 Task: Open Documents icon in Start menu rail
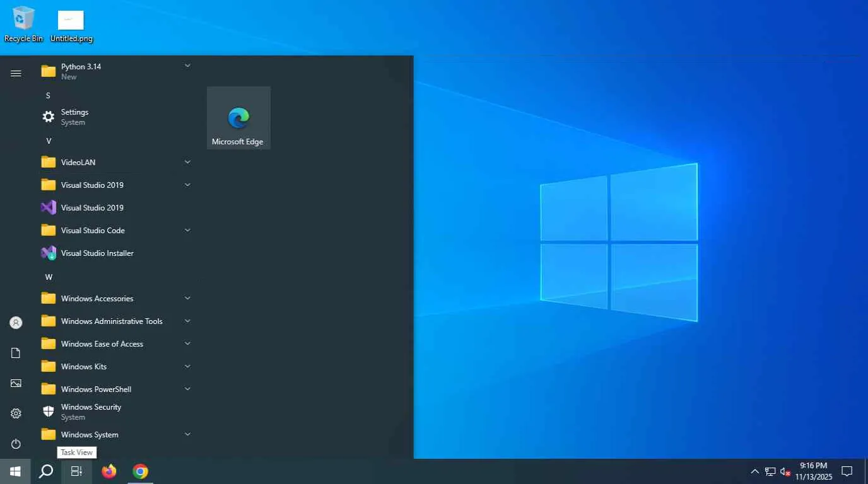[x=16, y=353]
